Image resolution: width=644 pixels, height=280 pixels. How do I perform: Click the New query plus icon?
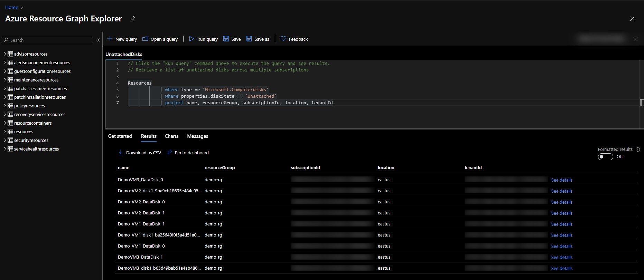coord(110,39)
